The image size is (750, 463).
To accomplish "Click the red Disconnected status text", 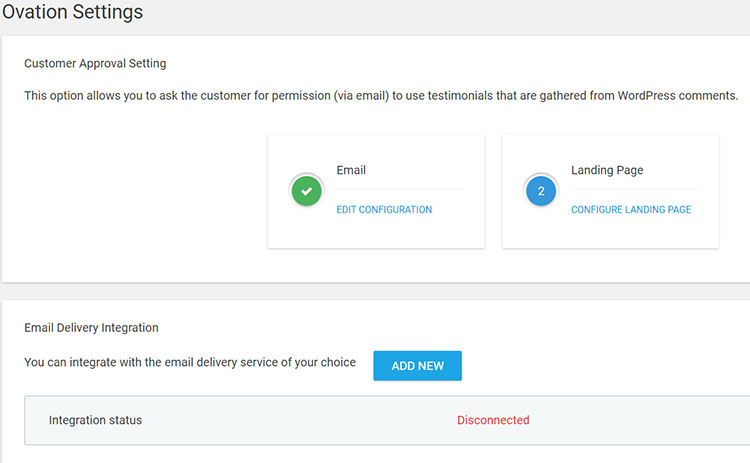I will pyautogui.click(x=493, y=420).
